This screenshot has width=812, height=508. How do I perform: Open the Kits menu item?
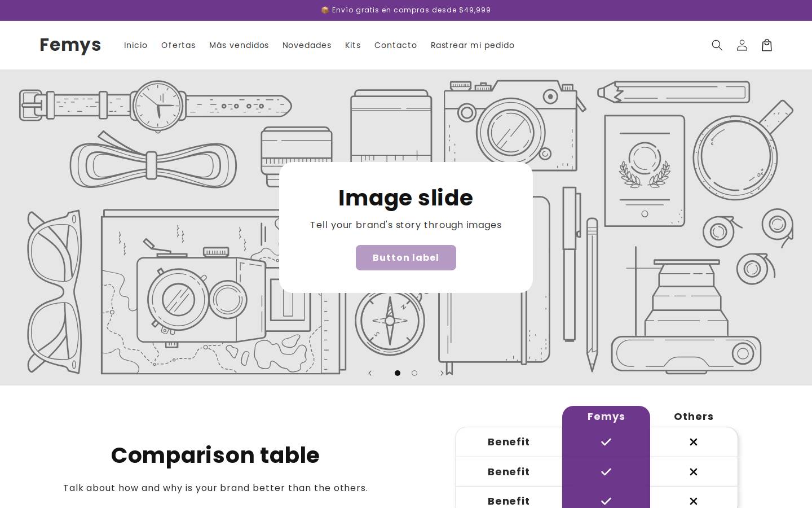(x=353, y=45)
